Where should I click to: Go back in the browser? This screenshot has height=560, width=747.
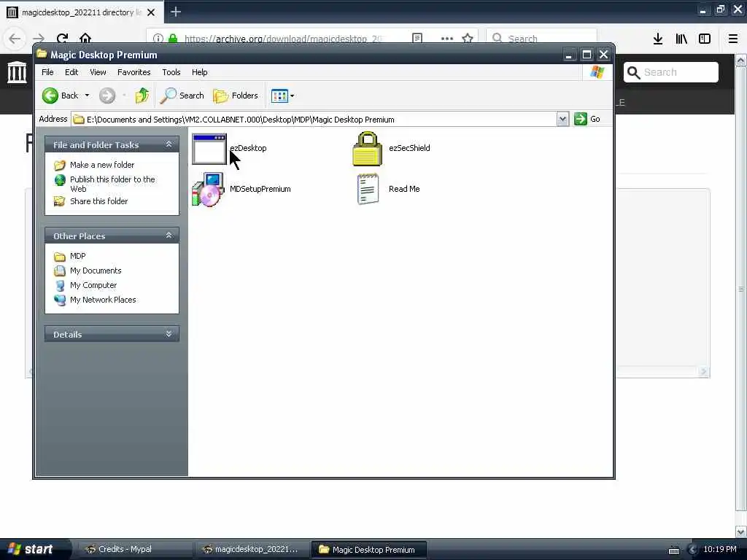click(15, 39)
